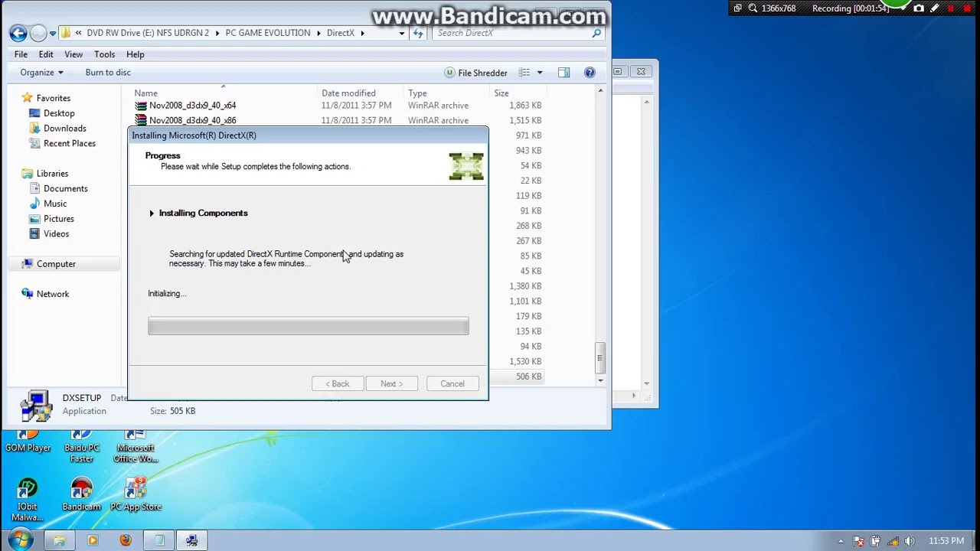Pause the Bandicam recording
980x551 pixels.
[x=952, y=8]
